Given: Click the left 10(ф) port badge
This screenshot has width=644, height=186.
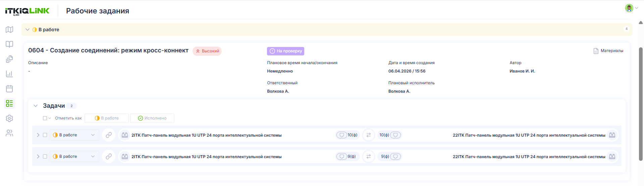Looking at the screenshot, I should [x=347, y=135].
